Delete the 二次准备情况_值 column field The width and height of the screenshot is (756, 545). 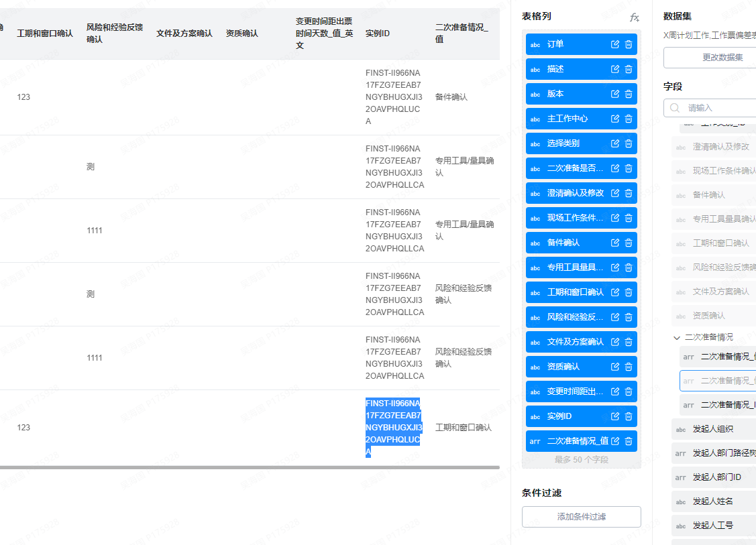pos(629,441)
